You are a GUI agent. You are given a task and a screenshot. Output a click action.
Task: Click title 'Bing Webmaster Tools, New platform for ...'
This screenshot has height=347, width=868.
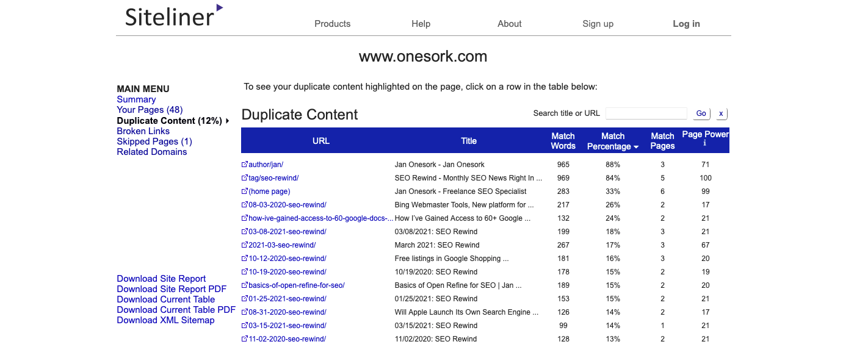pos(465,205)
